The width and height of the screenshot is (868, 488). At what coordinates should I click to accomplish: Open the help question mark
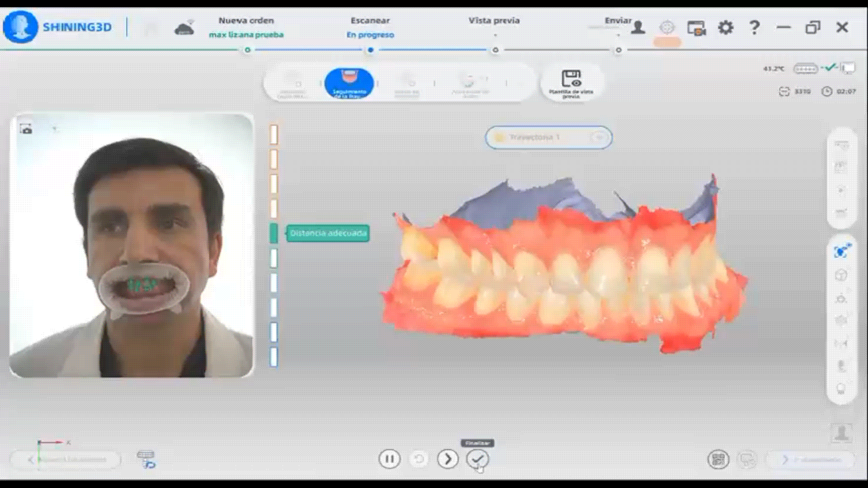tap(754, 28)
